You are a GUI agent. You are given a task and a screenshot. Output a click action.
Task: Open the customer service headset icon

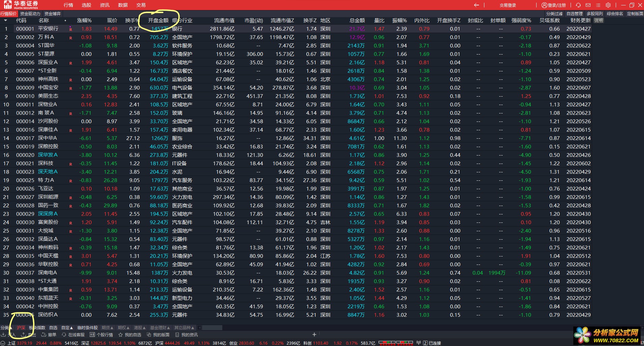[578, 5]
